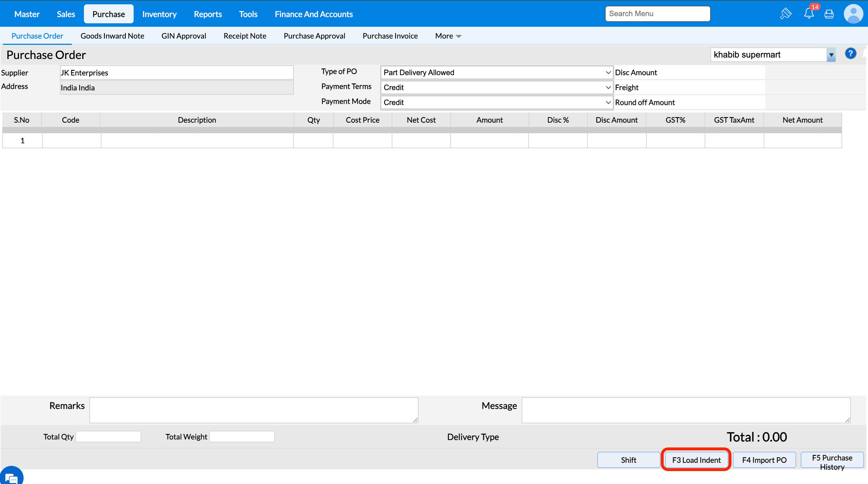Click the Supplier input field
The image size is (868, 484).
(x=176, y=73)
